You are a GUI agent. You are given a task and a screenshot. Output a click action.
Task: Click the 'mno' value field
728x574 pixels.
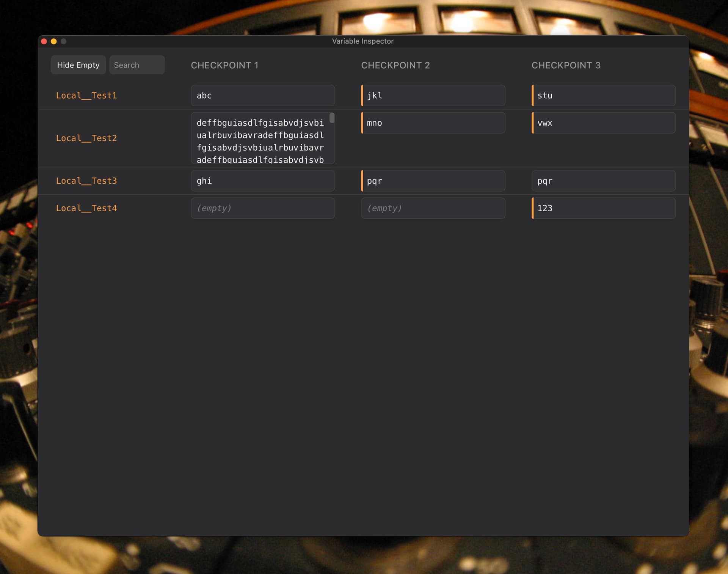point(433,123)
